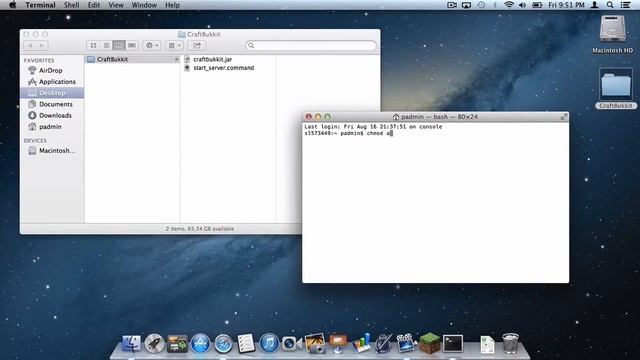
Task: Click the Terminal title bar home proxy icon
Action: click(396, 117)
